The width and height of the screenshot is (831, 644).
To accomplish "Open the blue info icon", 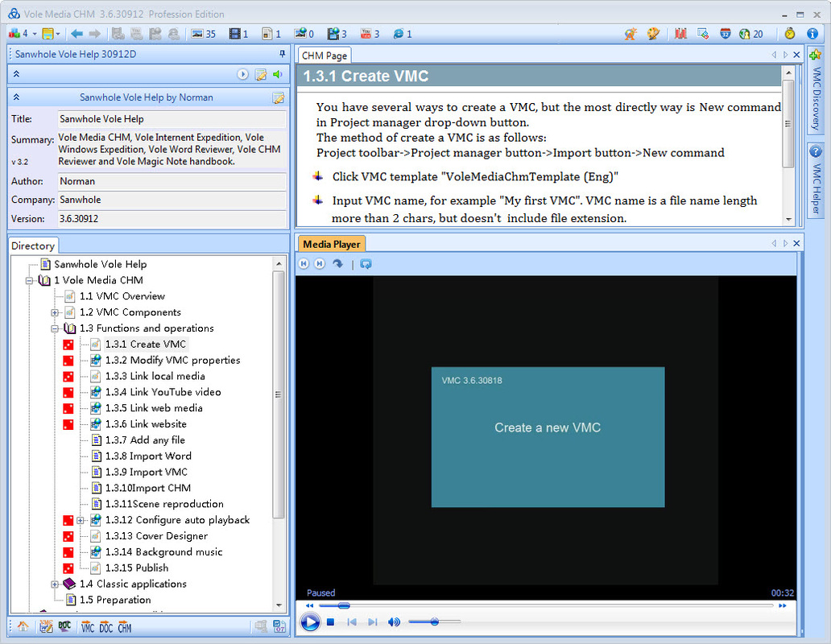I will 812,34.
